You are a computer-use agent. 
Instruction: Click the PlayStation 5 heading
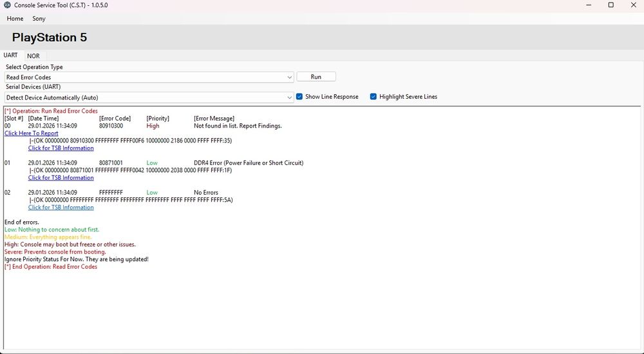(50, 37)
